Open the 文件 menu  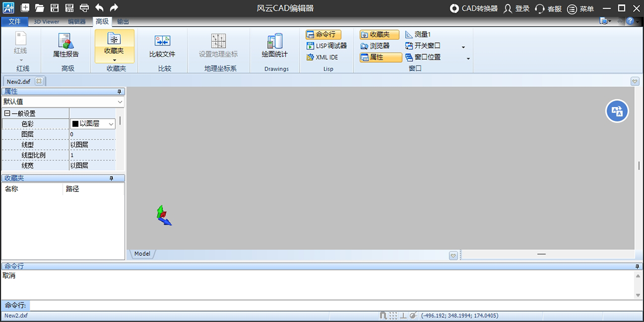tap(14, 21)
